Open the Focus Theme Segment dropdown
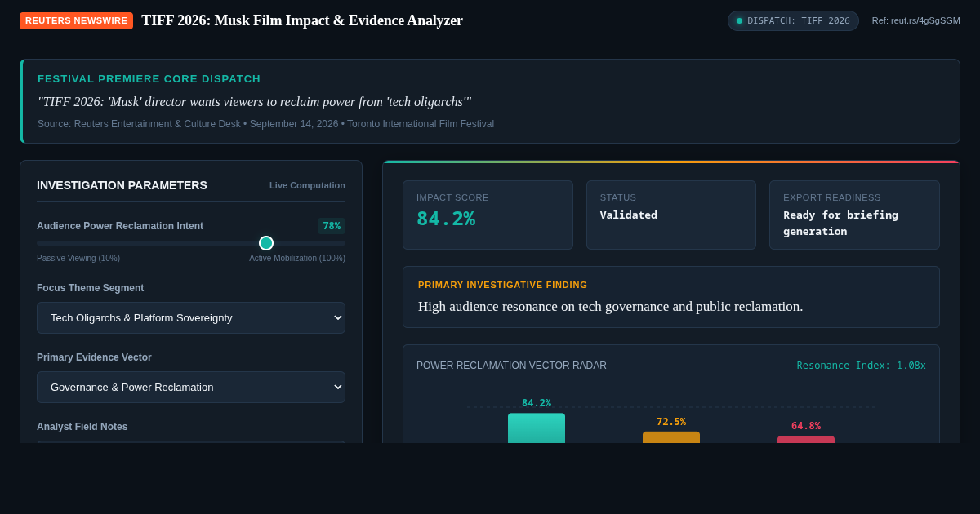The width and height of the screenshot is (980, 514). 191,317
